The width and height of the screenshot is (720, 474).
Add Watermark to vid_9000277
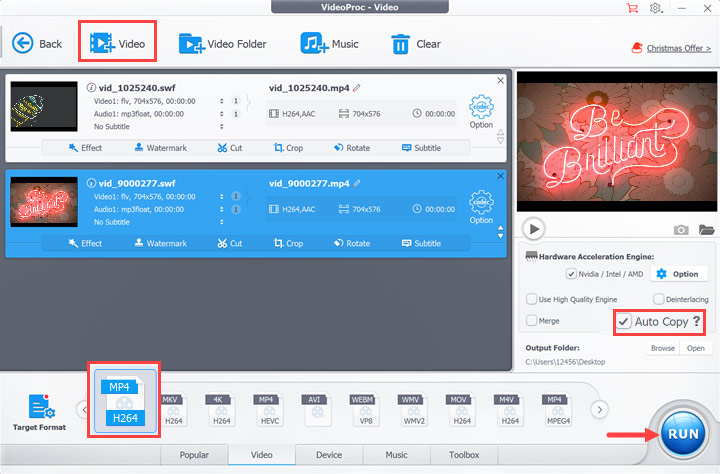161,243
